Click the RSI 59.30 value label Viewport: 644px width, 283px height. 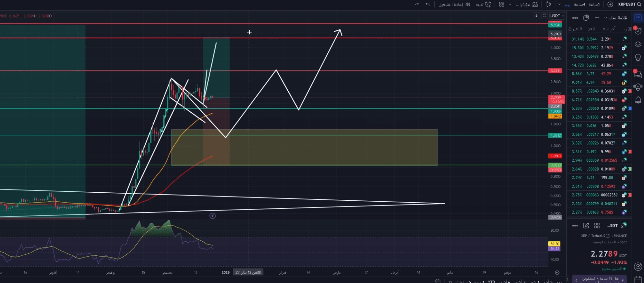pyautogui.click(x=555, y=244)
